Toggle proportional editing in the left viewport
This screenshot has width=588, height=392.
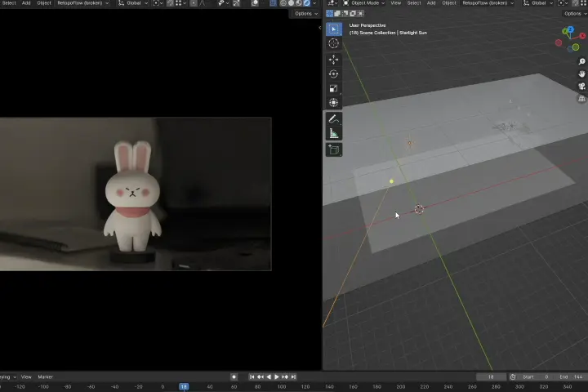(193, 3)
